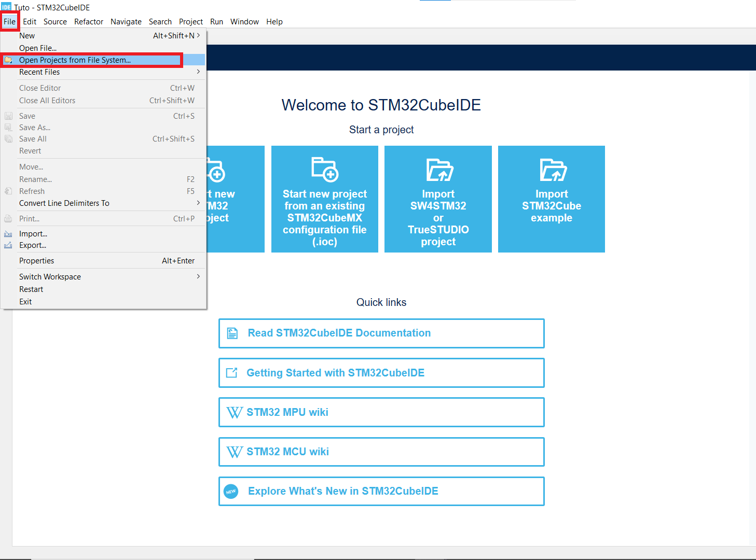Click Close Editor menu entry
Screen dimensions: 756x560
(103, 88)
